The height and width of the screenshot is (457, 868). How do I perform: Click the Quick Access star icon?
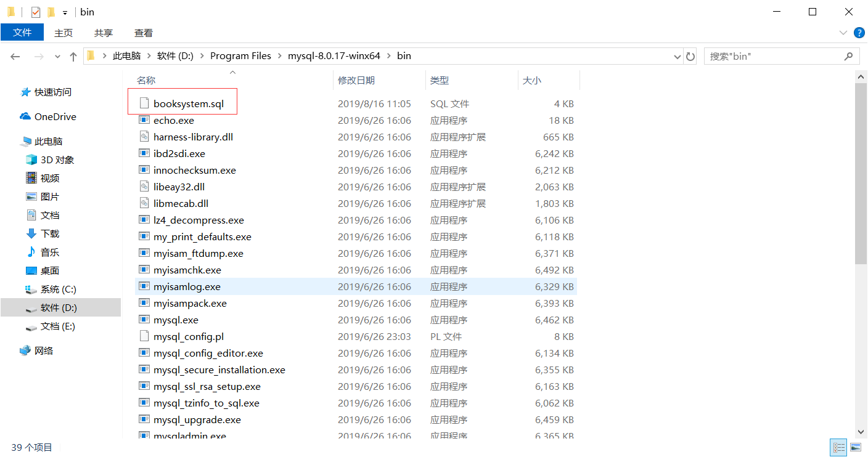(x=25, y=92)
